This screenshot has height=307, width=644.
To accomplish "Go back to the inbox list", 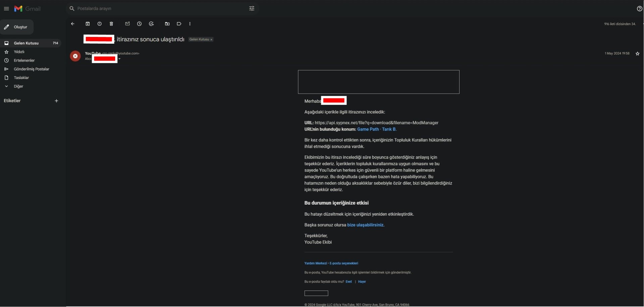I will 73,24.
